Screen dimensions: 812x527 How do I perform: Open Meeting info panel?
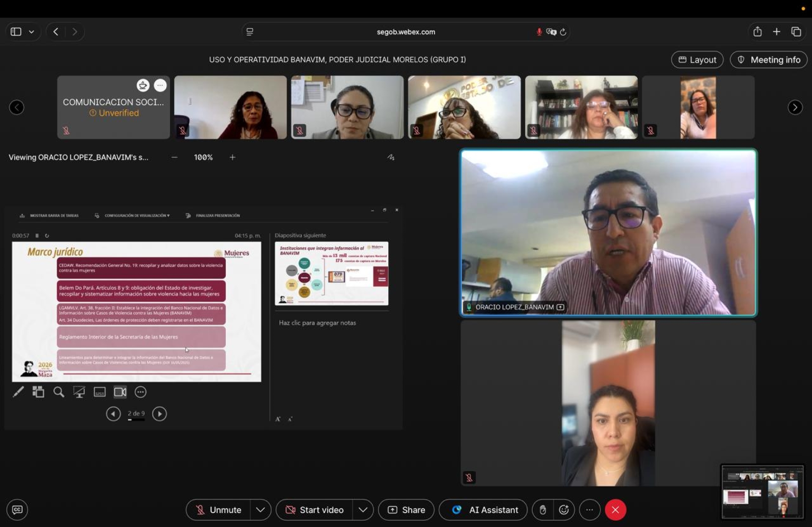tap(768, 60)
